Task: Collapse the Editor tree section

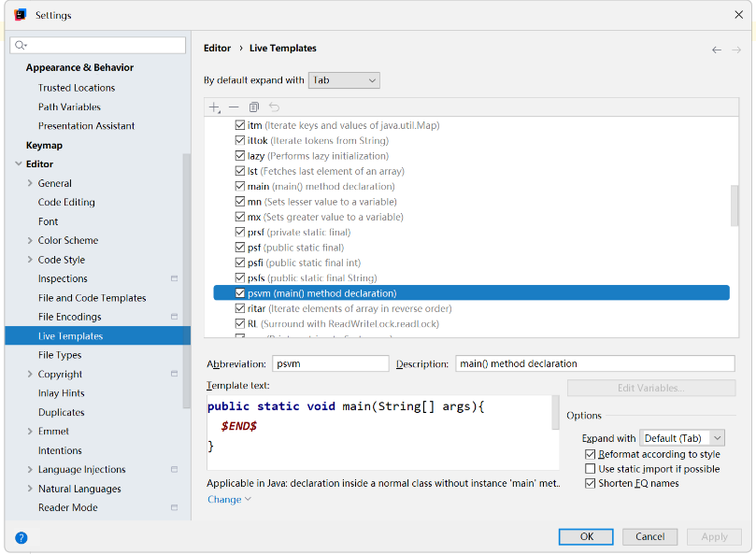Action: (x=19, y=163)
